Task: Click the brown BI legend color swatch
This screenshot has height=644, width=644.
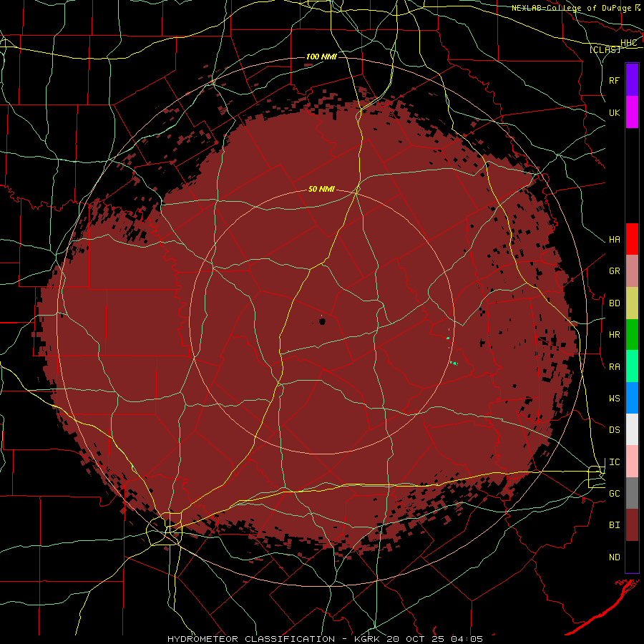Action: point(632,525)
